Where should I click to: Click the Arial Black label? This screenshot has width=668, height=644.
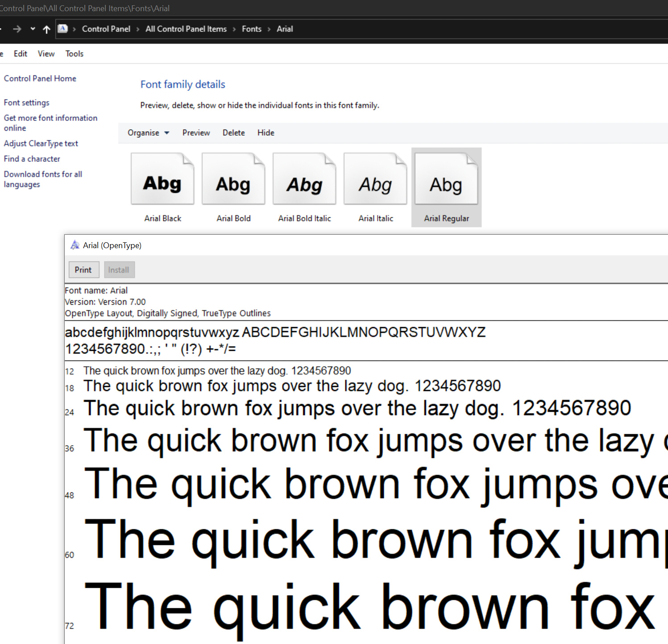click(x=163, y=218)
